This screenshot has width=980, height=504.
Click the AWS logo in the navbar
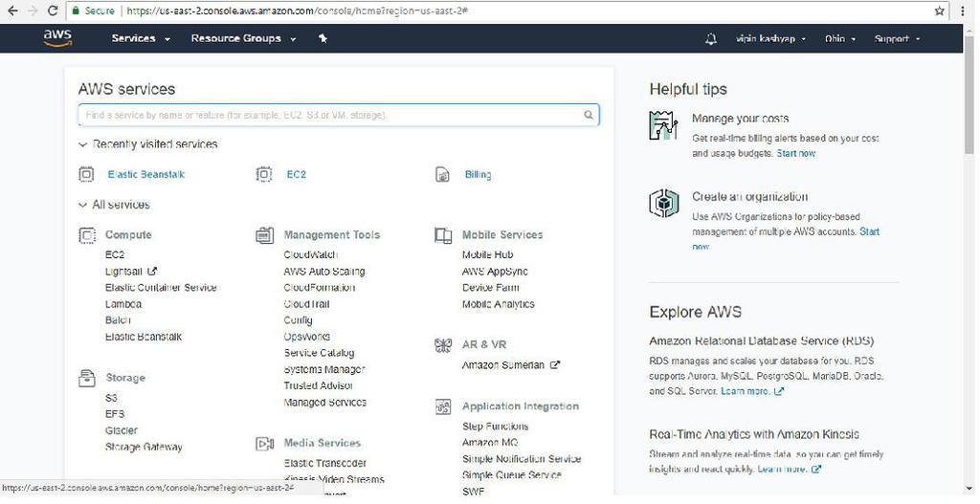pyautogui.click(x=57, y=38)
